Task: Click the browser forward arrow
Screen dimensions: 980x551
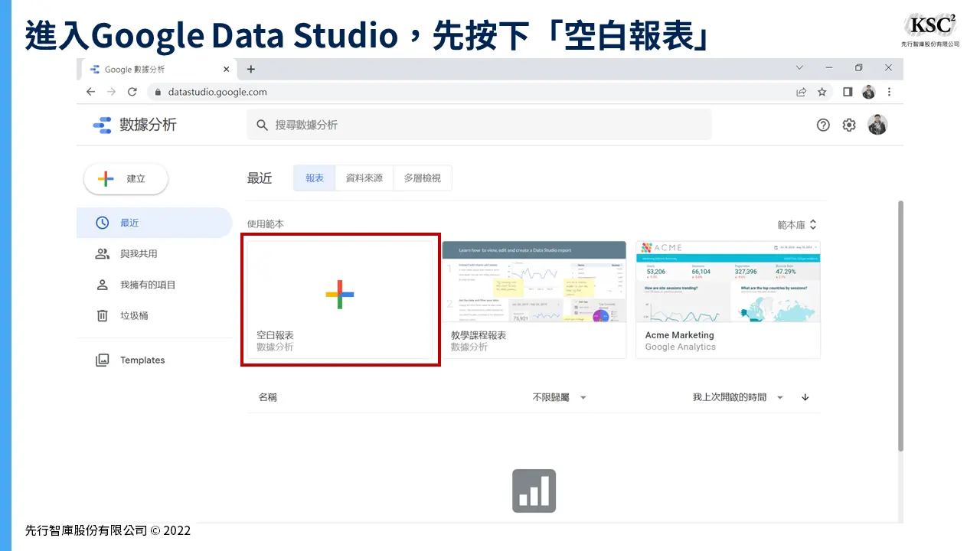Action: point(112,92)
